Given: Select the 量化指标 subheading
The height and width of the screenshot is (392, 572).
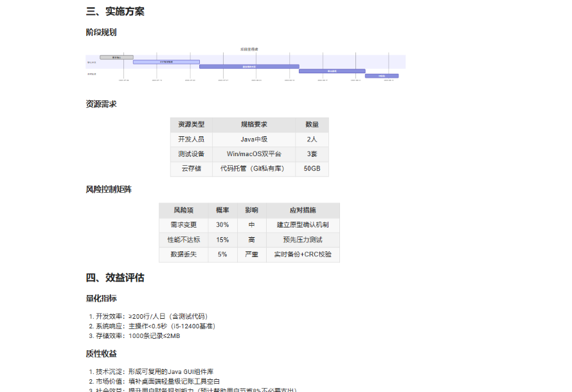Looking at the screenshot, I should 101,299.
